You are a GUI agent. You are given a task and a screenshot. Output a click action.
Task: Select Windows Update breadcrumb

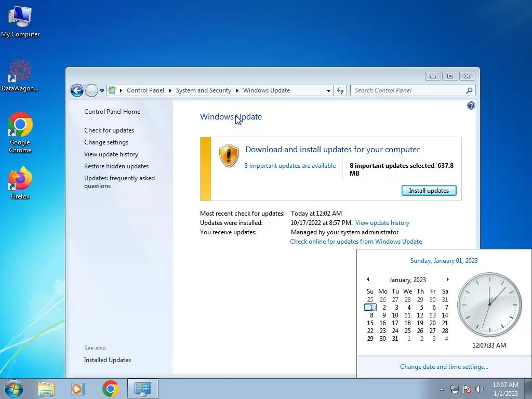click(267, 90)
